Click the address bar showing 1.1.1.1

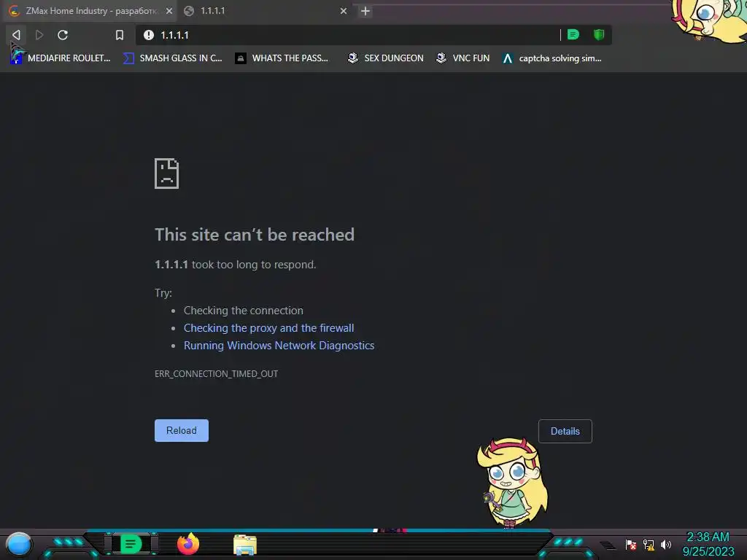(x=348, y=35)
